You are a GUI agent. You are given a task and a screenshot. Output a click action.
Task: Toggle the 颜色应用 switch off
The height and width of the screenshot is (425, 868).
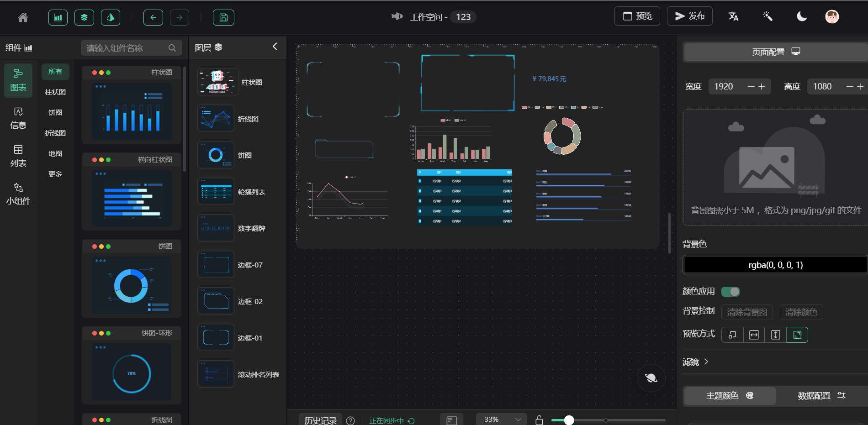tap(731, 291)
